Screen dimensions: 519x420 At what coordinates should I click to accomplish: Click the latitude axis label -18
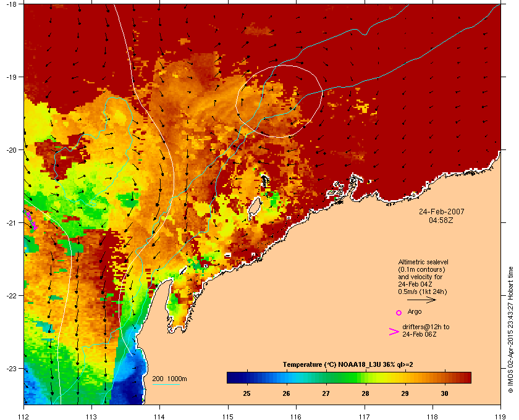(x=12, y=4)
